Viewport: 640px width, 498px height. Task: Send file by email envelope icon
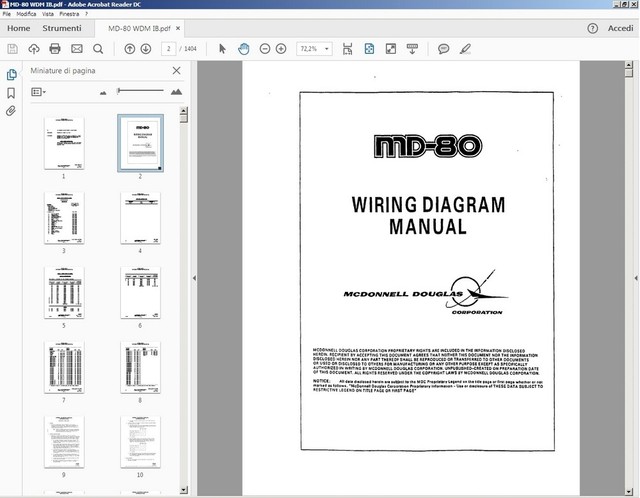tap(77, 49)
